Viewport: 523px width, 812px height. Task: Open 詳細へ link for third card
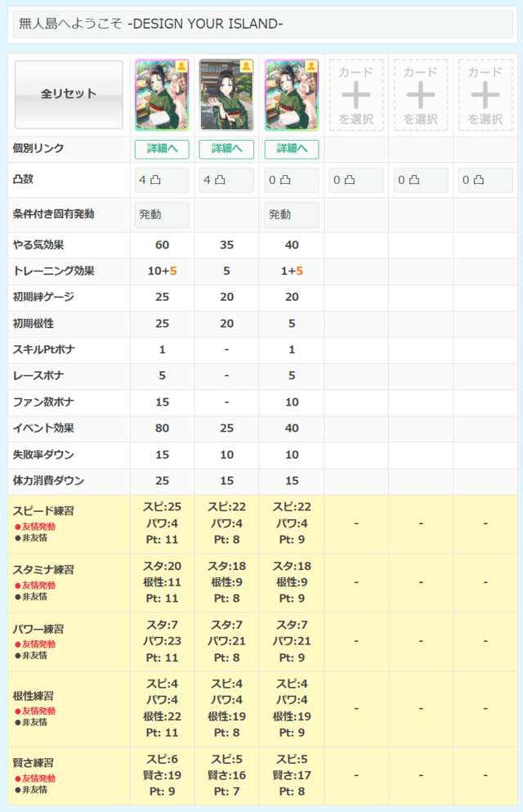tap(291, 149)
